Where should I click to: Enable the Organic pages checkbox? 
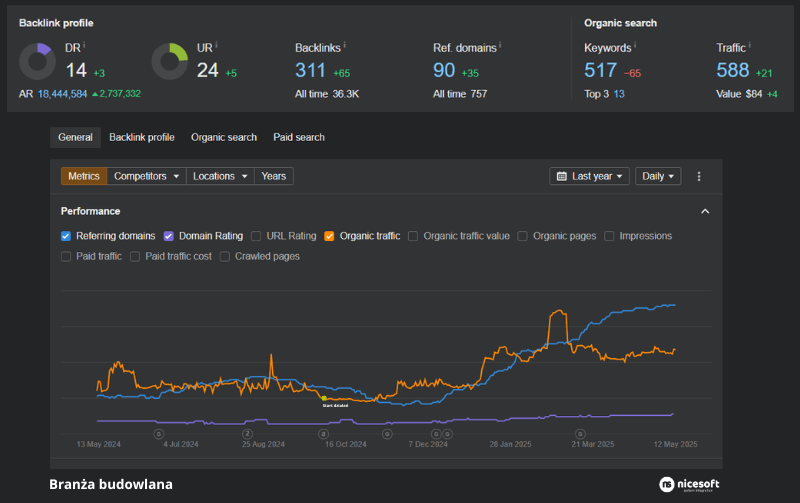(522, 236)
